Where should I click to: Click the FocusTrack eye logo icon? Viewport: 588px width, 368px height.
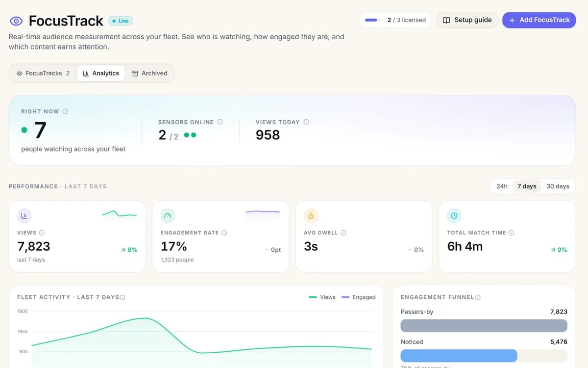click(16, 21)
